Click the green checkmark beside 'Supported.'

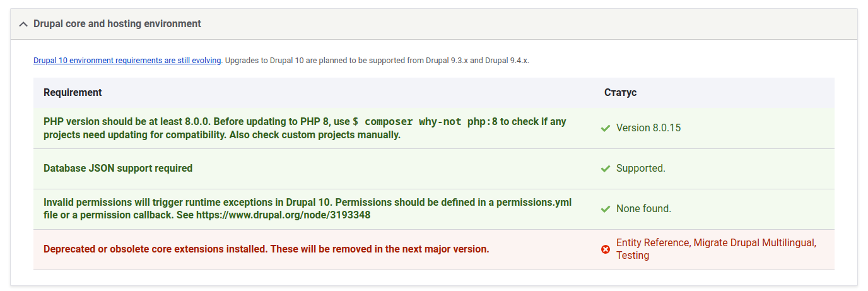point(606,169)
